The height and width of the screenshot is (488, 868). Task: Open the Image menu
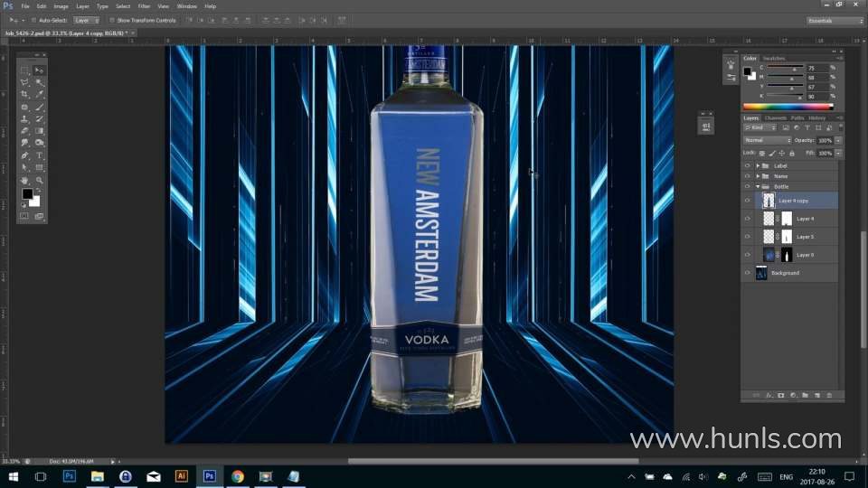61,6
